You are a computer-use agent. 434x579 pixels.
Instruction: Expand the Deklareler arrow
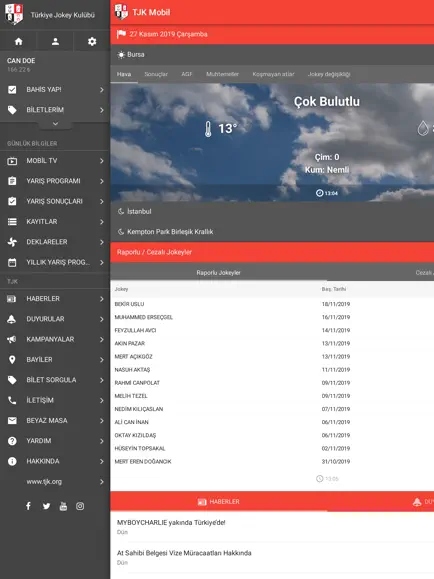pyautogui.click(x=102, y=242)
